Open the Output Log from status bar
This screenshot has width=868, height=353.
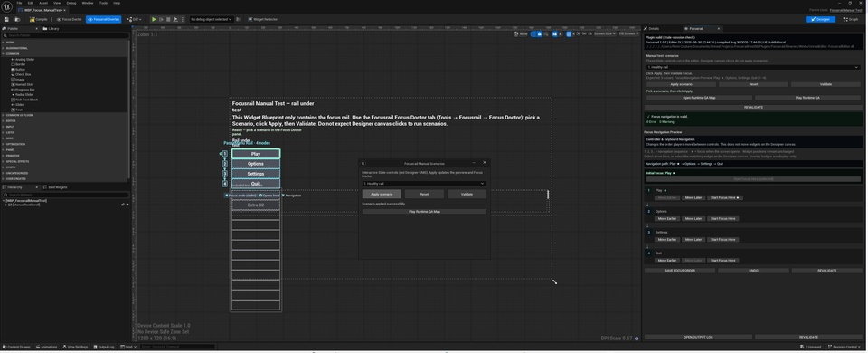(105, 347)
